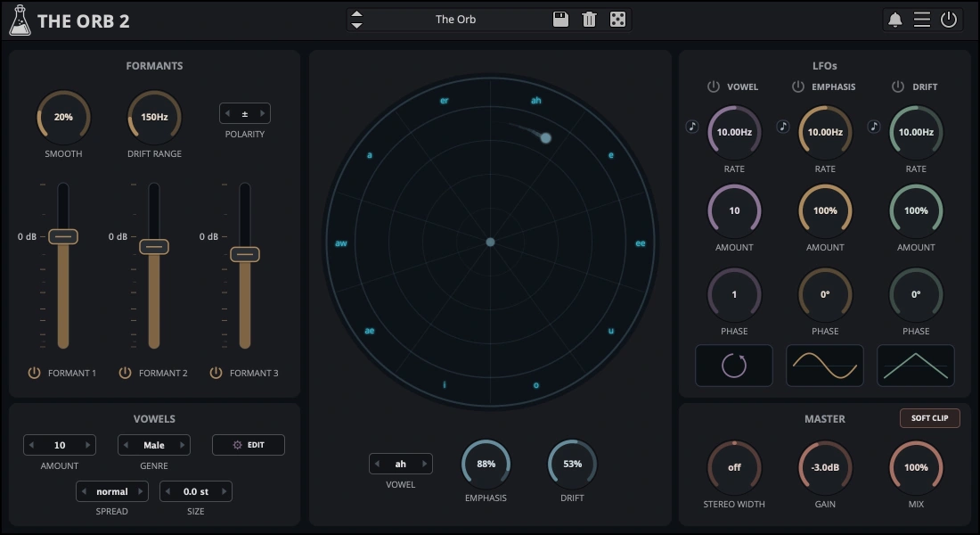The height and width of the screenshot is (535, 980).
Task: Click the 'ae' vowel label on orb
Action: coord(370,331)
